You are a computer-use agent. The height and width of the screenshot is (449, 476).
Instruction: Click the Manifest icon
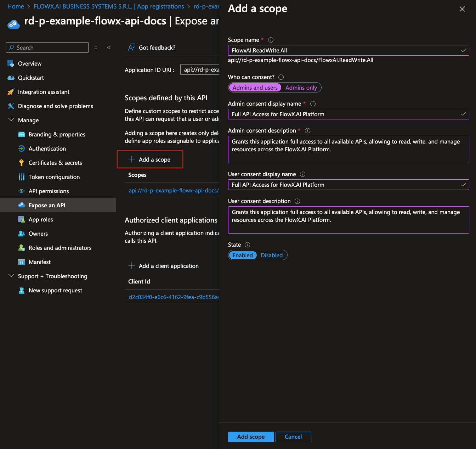[x=22, y=262]
